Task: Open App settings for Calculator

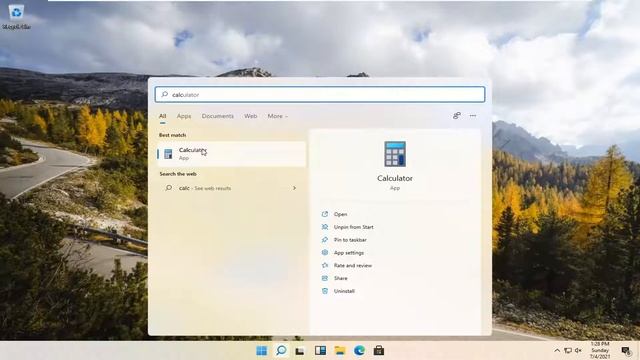Action: tap(349, 253)
